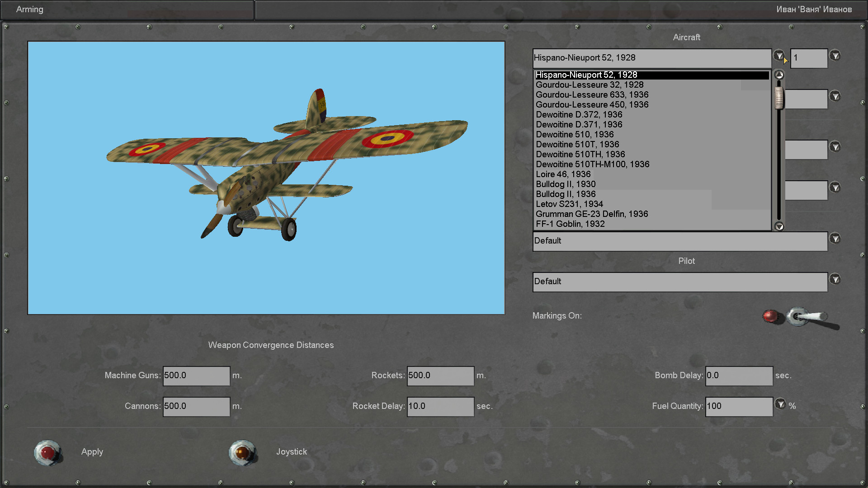Expand the skin Default dropdown above Pilot
The image size is (868, 488).
(x=835, y=239)
